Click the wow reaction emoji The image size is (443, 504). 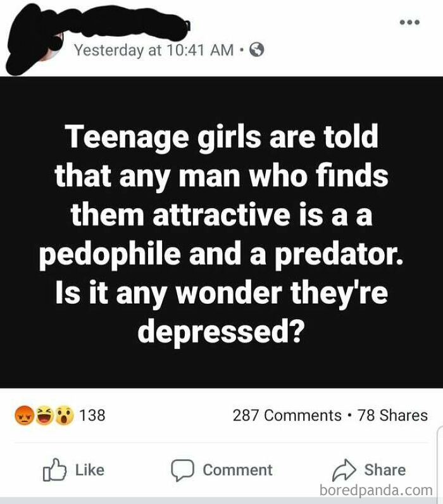tap(65, 415)
